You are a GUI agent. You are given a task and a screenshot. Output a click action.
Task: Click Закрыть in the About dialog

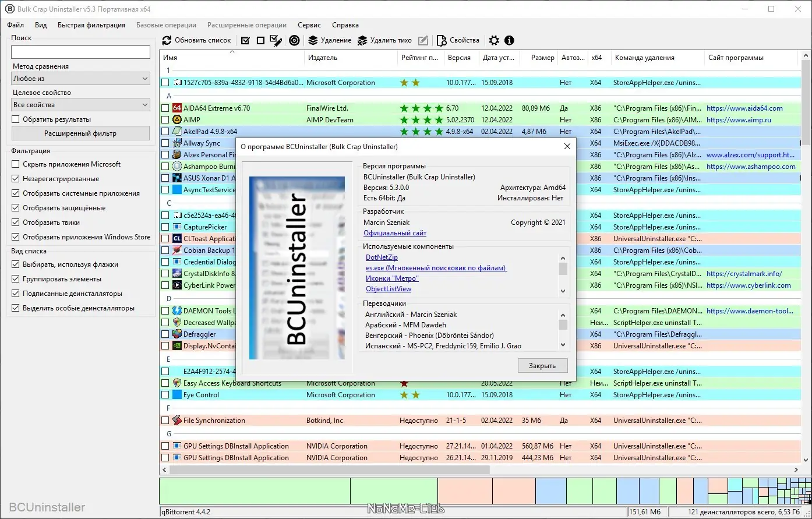coord(542,366)
